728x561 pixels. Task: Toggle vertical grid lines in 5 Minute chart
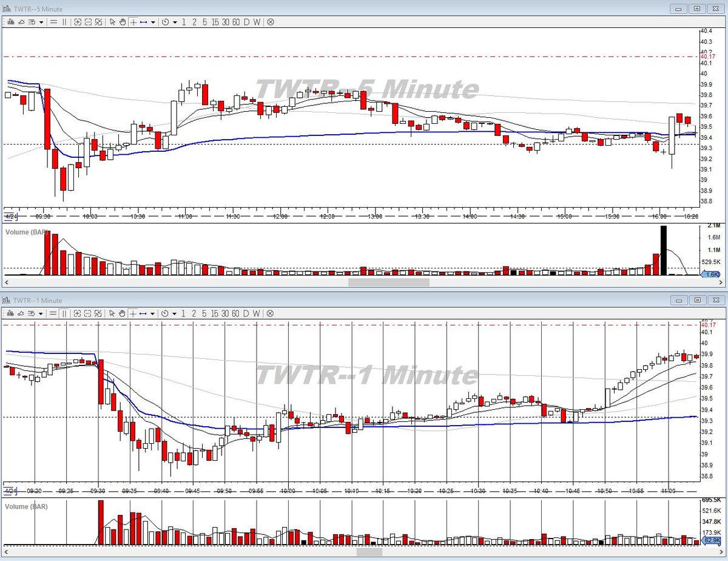click(64, 22)
